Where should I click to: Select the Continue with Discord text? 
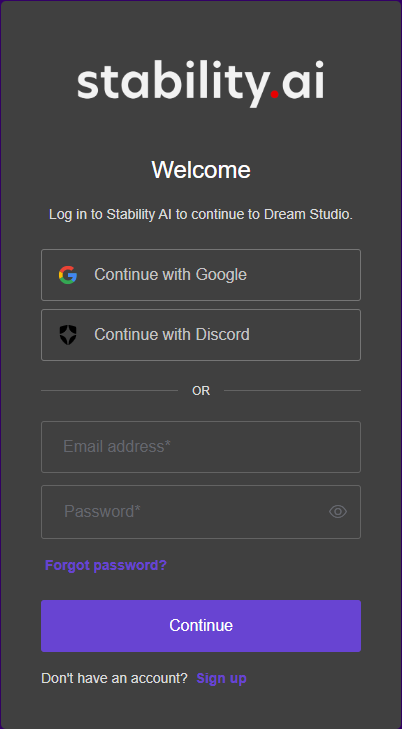[x=171, y=335]
